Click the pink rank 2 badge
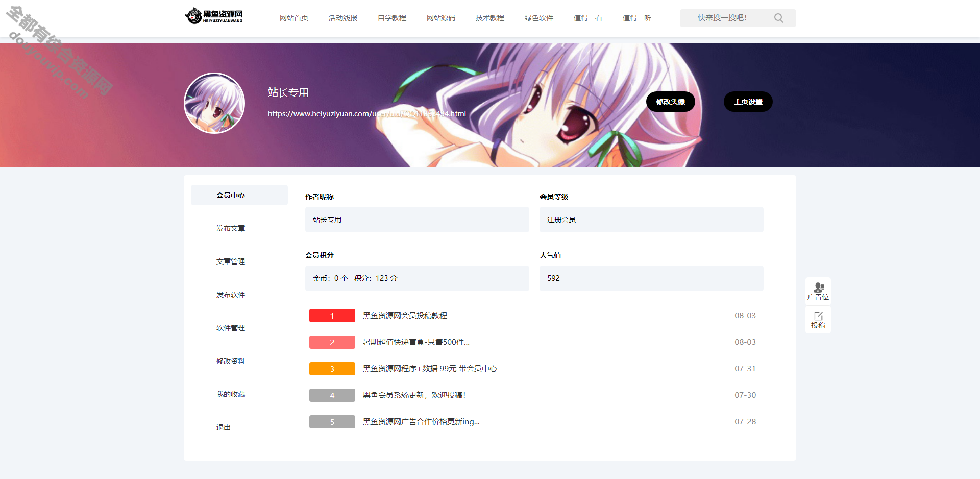The image size is (980, 479). 332,342
